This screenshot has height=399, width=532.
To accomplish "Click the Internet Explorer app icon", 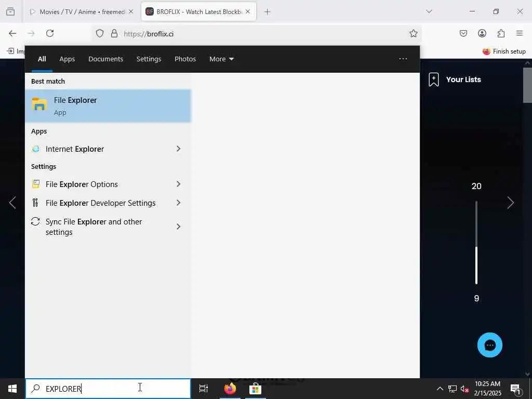I will (x=36, y=149).
